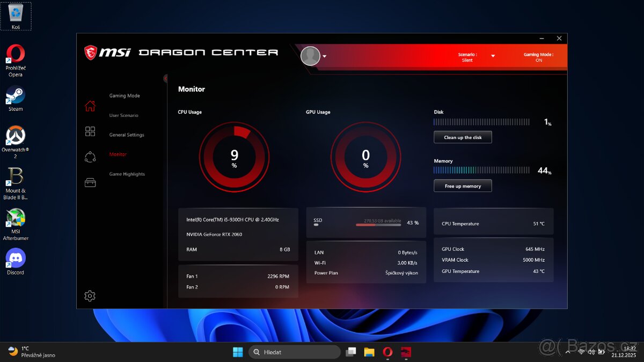Open the Scenario dropdown showing Silent
This screenshot has height=362, width=644.
click(493, 56)
